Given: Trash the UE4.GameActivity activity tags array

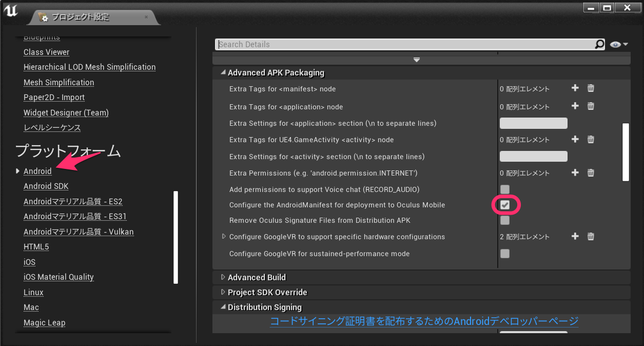Looking at the screenshot, I should click(x=591, y=139).
